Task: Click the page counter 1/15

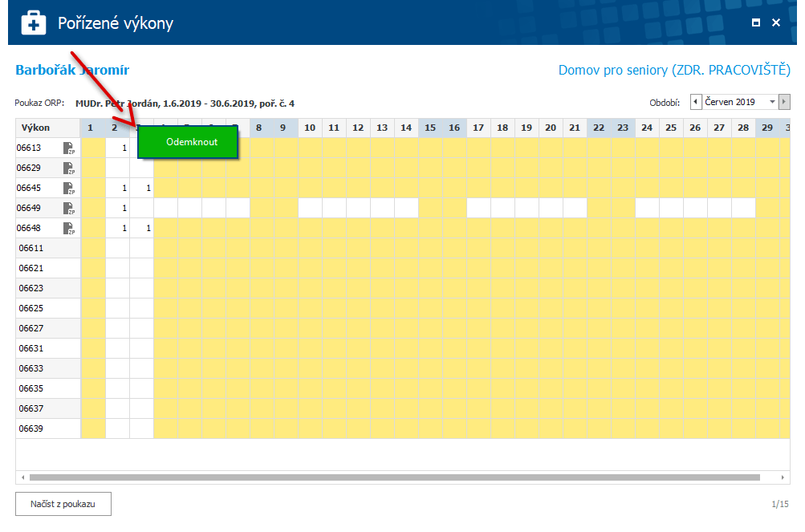Action: pos(780,504)
